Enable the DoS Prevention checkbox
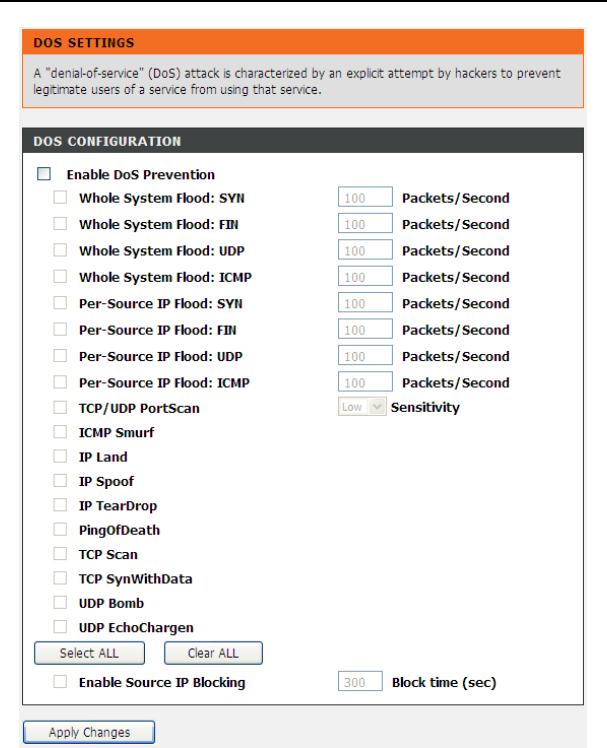Screen dimensions: 607x748 [44, 174]
